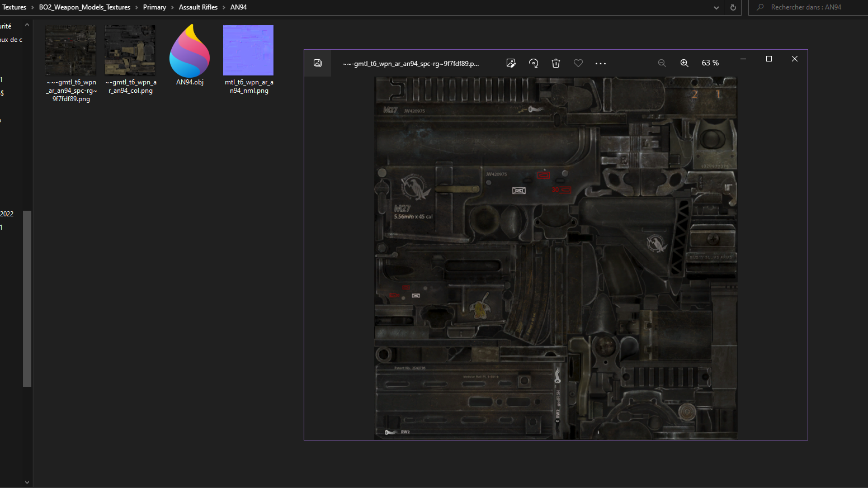Delete the image using trash icon

(556, 63)
